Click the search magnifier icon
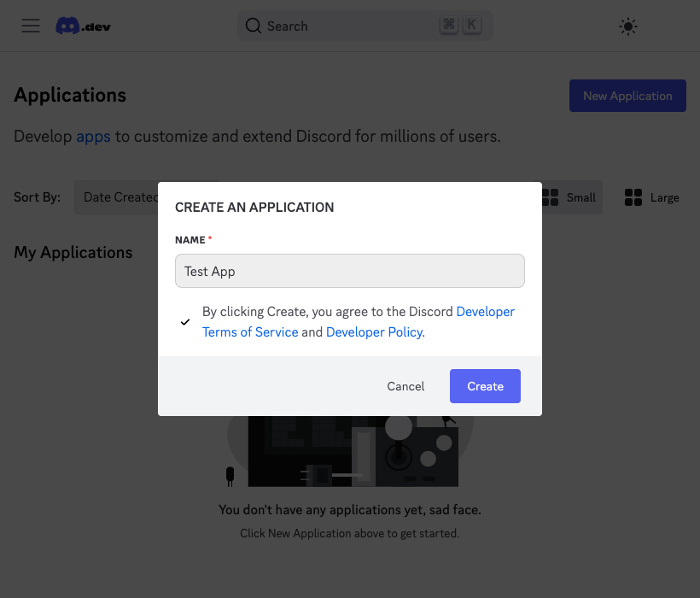The width and height of the screenshot is (700, 598). pyautogui.click(x=254, y=26)
